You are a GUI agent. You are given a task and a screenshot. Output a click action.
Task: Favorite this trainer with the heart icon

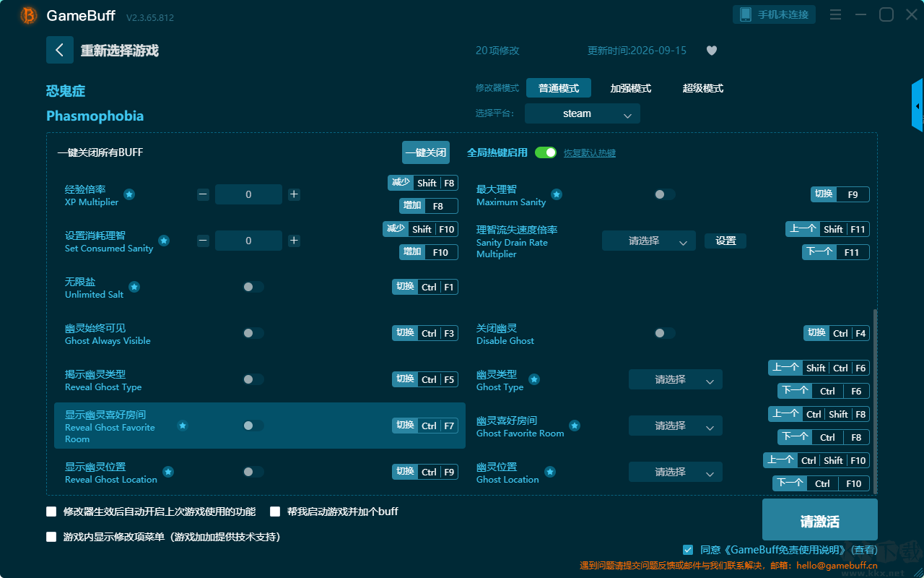pyautogui.click(x=712, y=51)
